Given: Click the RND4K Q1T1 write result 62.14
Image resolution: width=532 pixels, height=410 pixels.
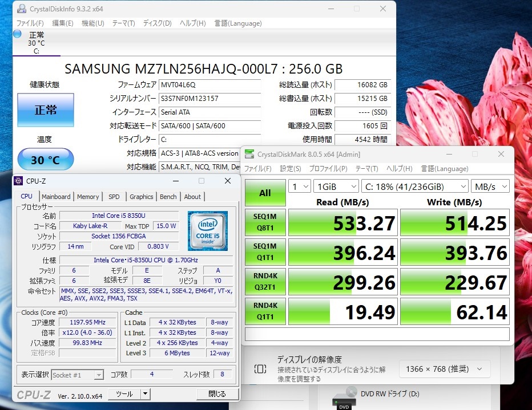Looking at the screenshot, I should pos(454,311).
